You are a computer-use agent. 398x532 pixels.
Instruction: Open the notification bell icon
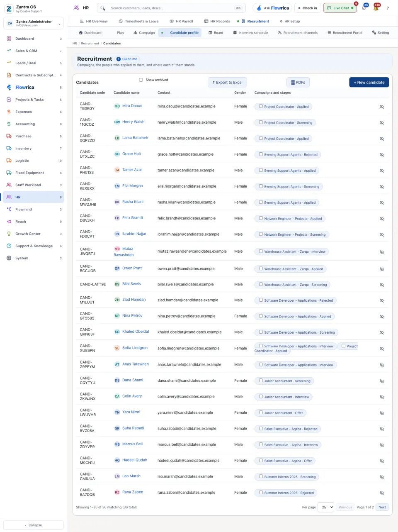[376, 8]
